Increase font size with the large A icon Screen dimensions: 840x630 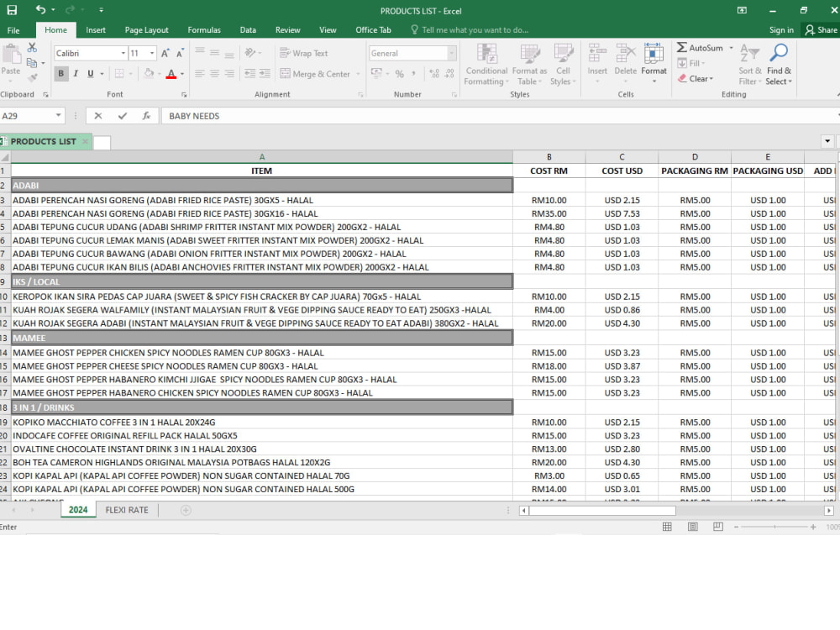tap(165, 53)
